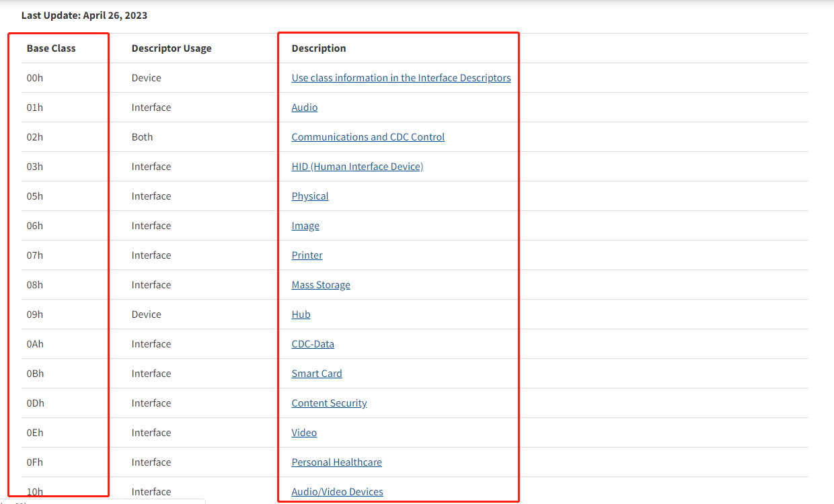
Task: Follow the Printer class link
Action: pos(307,255)
